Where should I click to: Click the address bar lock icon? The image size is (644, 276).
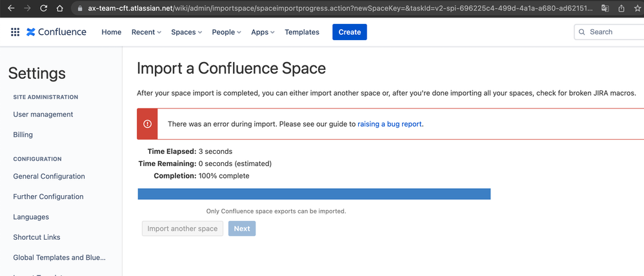[80, 8]
